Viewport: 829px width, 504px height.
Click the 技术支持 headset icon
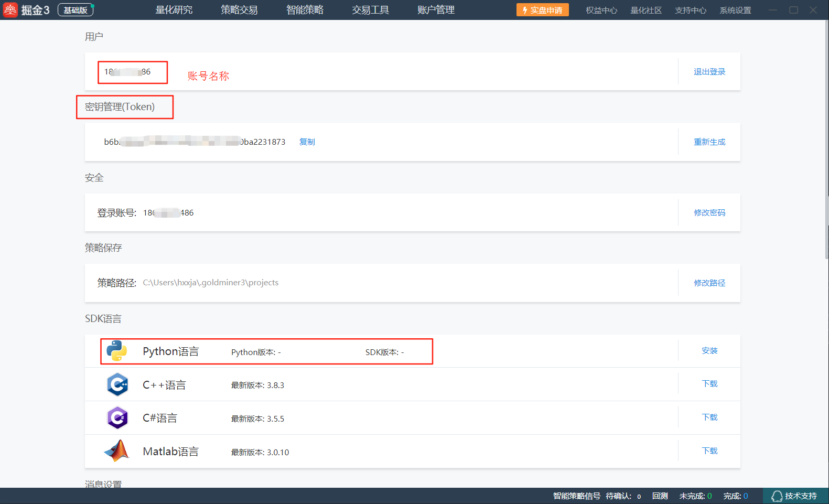click(x=777, y=496)
